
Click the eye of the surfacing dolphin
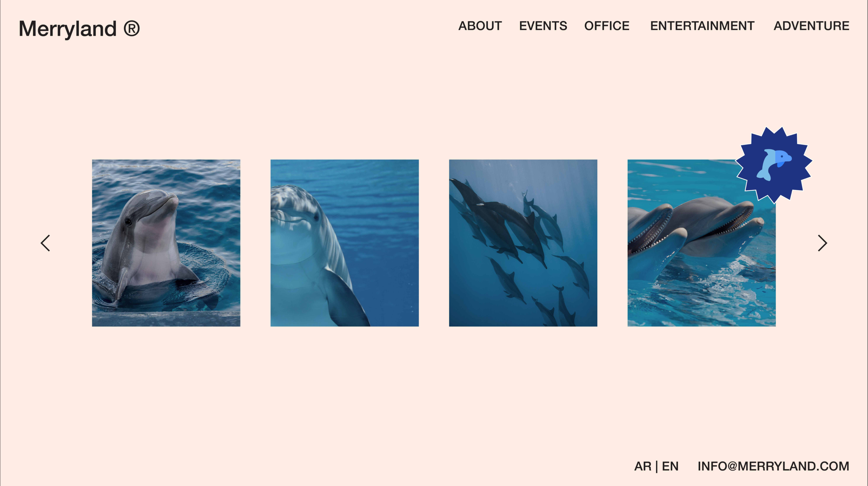pos(128,221)
